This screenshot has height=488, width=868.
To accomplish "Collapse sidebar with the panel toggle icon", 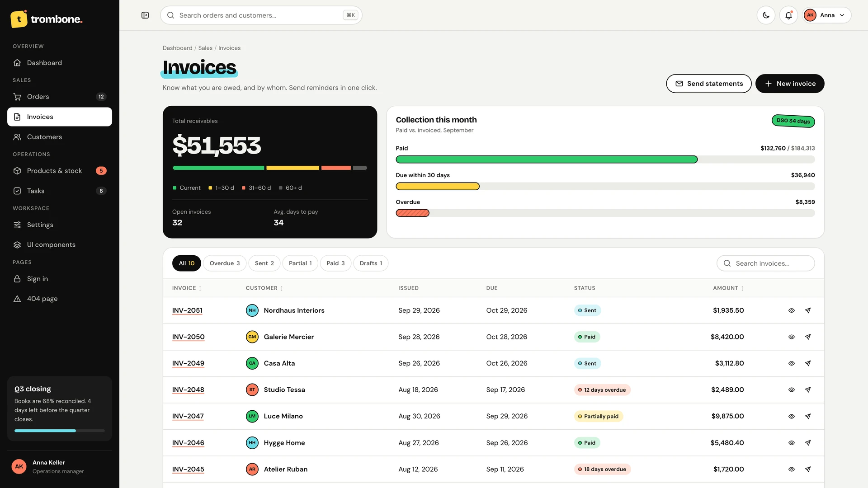I will [145, 15].
